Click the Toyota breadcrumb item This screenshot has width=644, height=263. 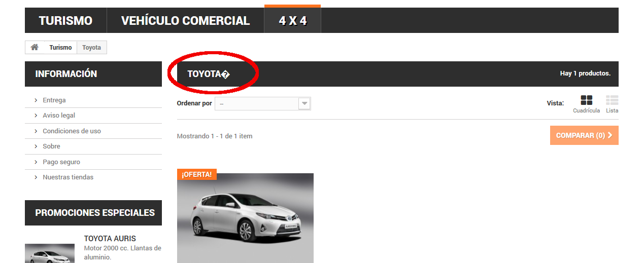coord(92,48)
